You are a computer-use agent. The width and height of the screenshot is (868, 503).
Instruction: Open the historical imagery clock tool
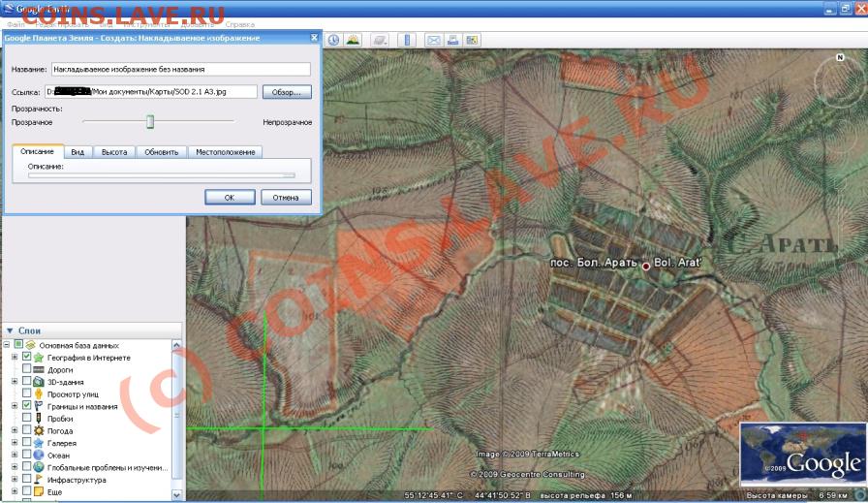click(x=333, y=40)
